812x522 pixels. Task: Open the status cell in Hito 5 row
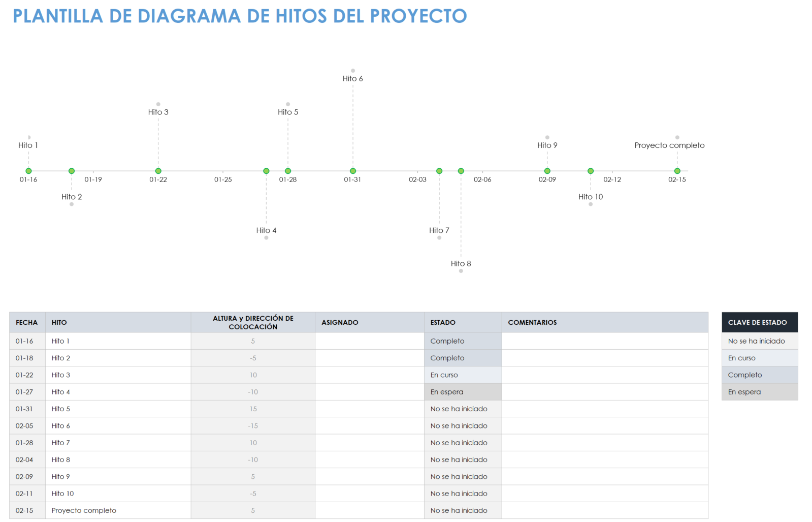point(463,409)
